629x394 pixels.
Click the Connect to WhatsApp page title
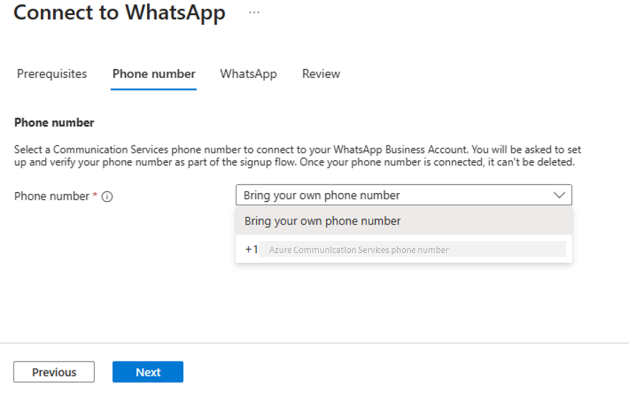[x=120, y=12]
